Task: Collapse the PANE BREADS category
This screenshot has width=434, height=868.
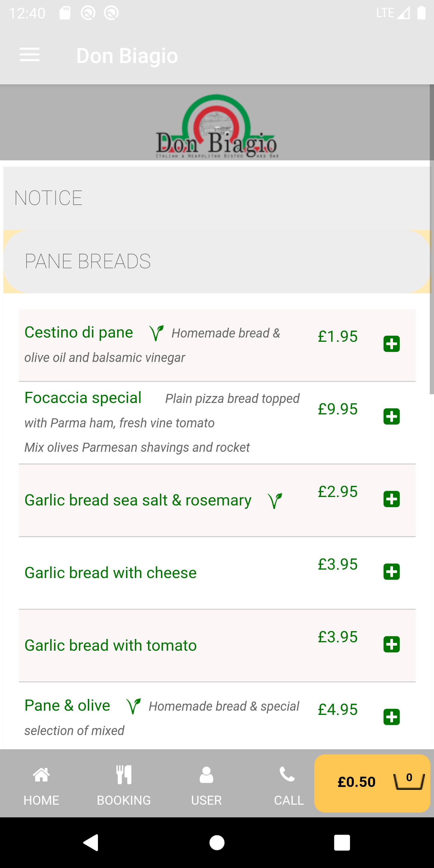Action: click(x=217, y=262)
